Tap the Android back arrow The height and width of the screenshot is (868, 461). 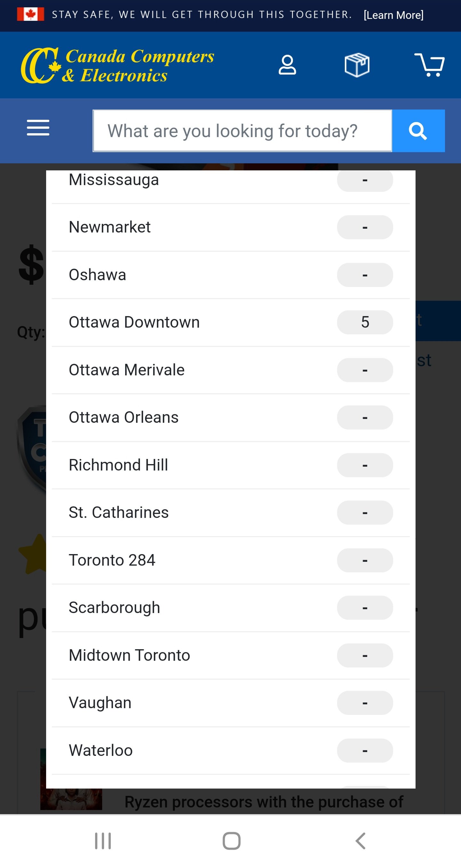click(x=360, y=841)
